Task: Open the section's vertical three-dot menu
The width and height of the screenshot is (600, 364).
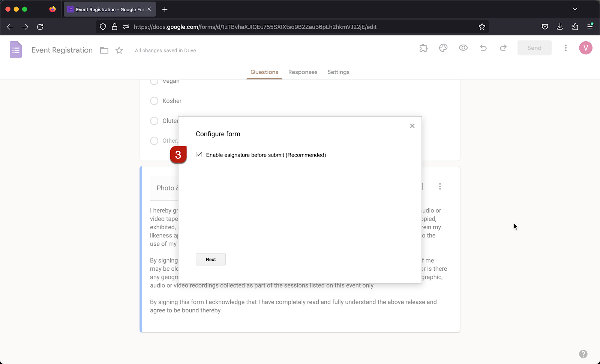Action: 440,186
